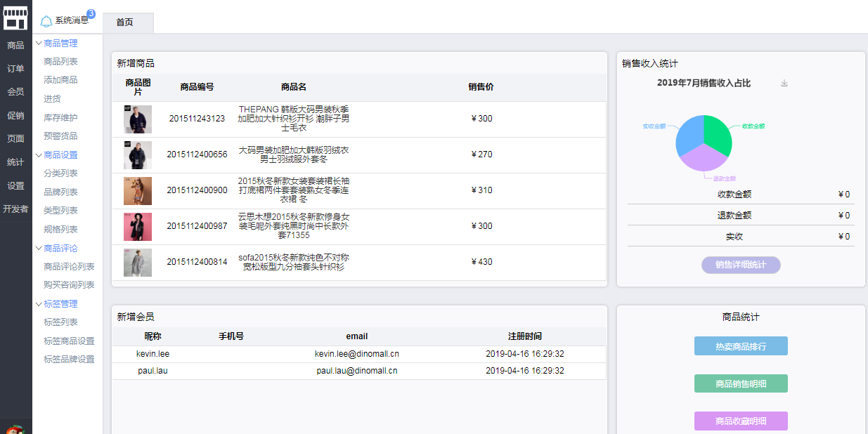
Task: Click the store logo icon
Action: [x=15, y=18]
